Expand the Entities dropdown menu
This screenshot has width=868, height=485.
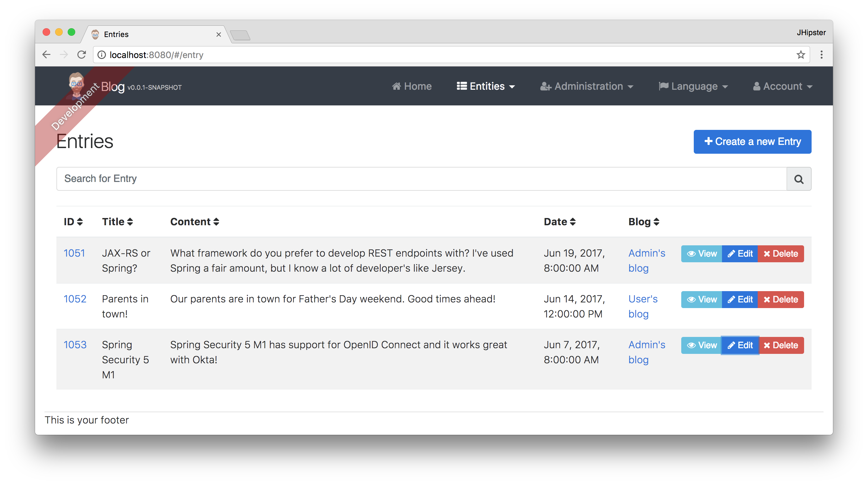(x=486, y=87)
